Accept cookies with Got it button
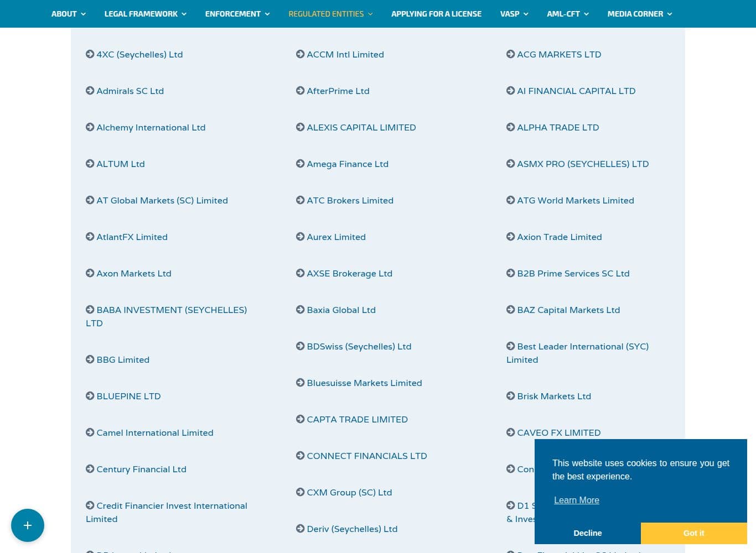The height and width of the screenshot is (553, 756). point(694,533)
